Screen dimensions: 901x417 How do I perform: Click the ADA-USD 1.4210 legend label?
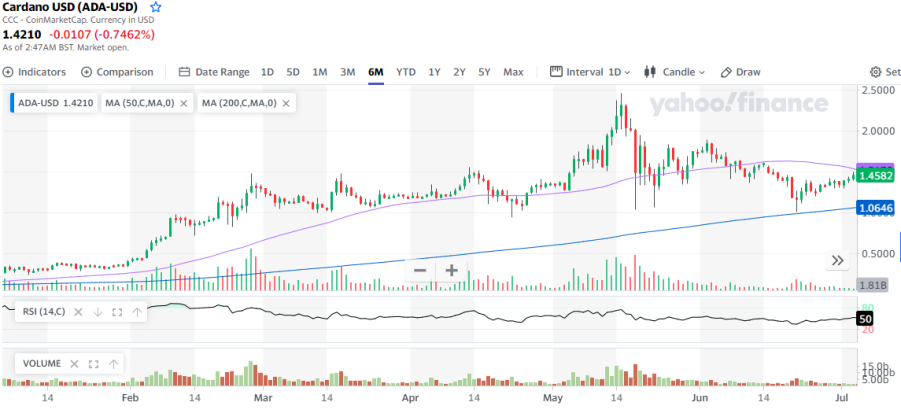(x=55, y=103)
